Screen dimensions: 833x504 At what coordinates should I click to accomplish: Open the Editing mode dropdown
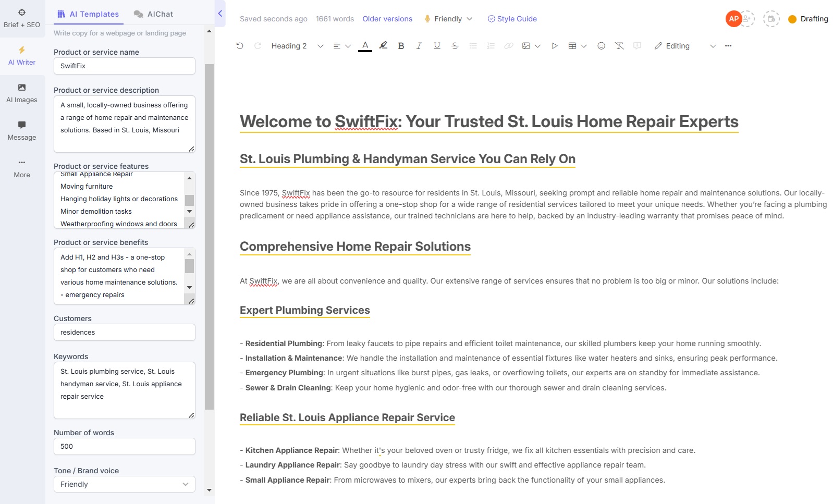[x=685, y=46]
